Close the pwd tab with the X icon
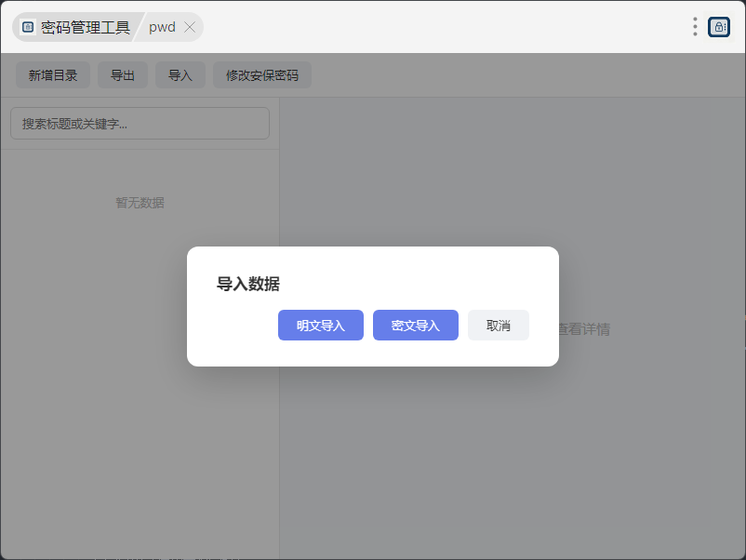This screenshot has height=560, width=746. pyautogui.click(x=190, y=27)
